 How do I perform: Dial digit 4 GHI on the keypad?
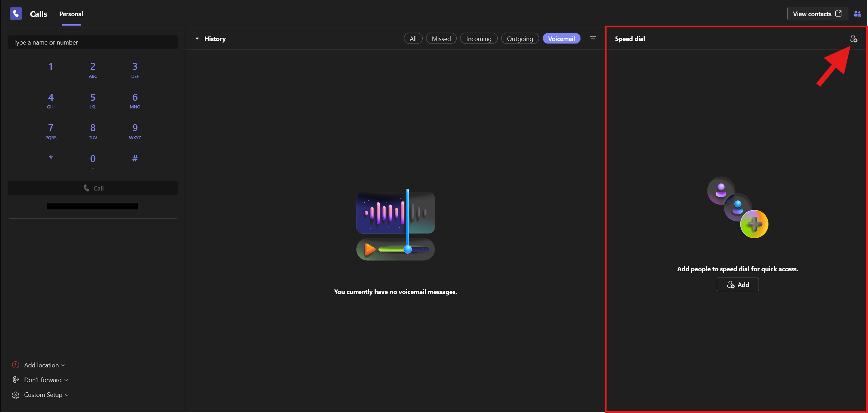(x=51, y=101)
